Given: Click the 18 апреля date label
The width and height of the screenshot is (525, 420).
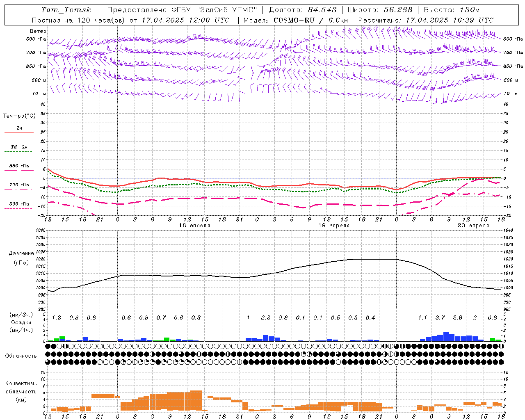Looking at the screenshot, I should (195, 226).
